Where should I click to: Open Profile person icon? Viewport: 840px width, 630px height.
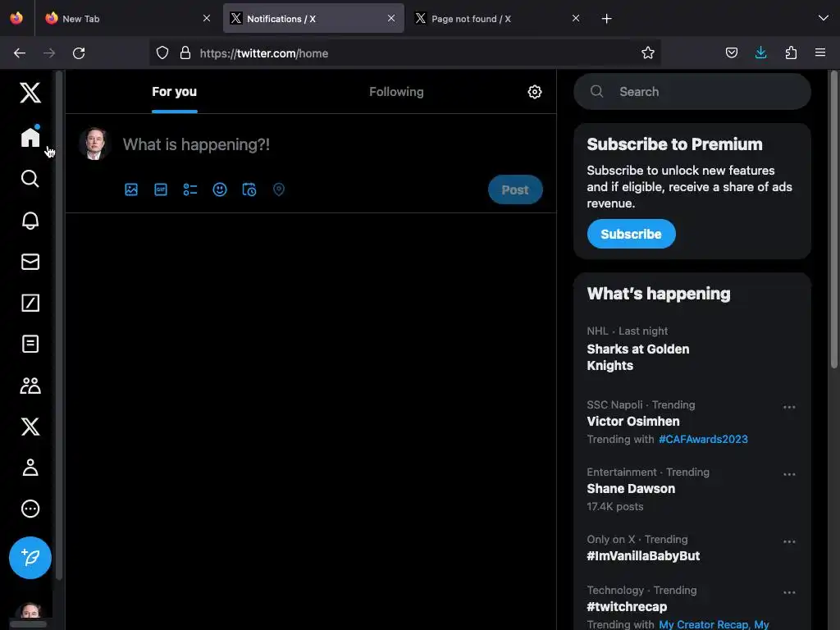pyautogui.click(x=30, y=467)
